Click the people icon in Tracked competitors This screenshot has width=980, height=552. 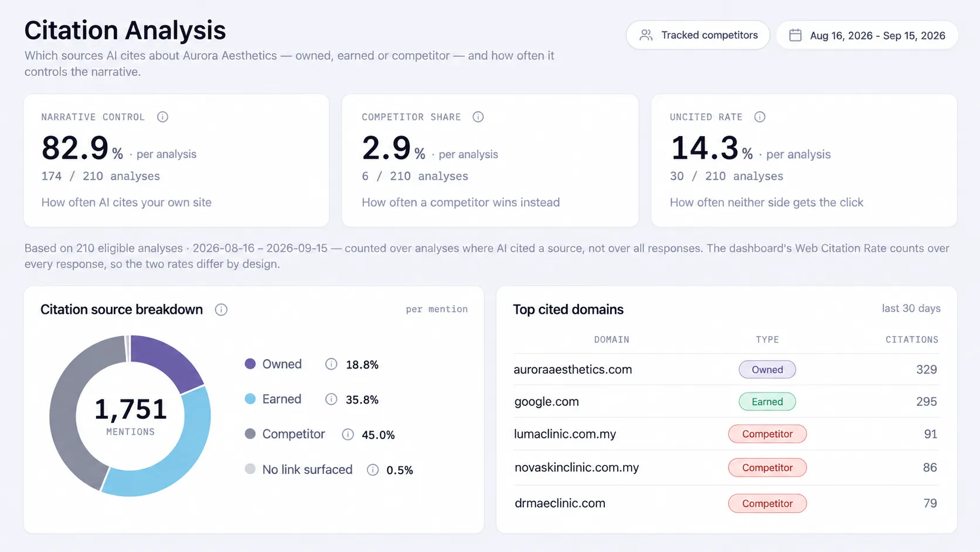646,35
